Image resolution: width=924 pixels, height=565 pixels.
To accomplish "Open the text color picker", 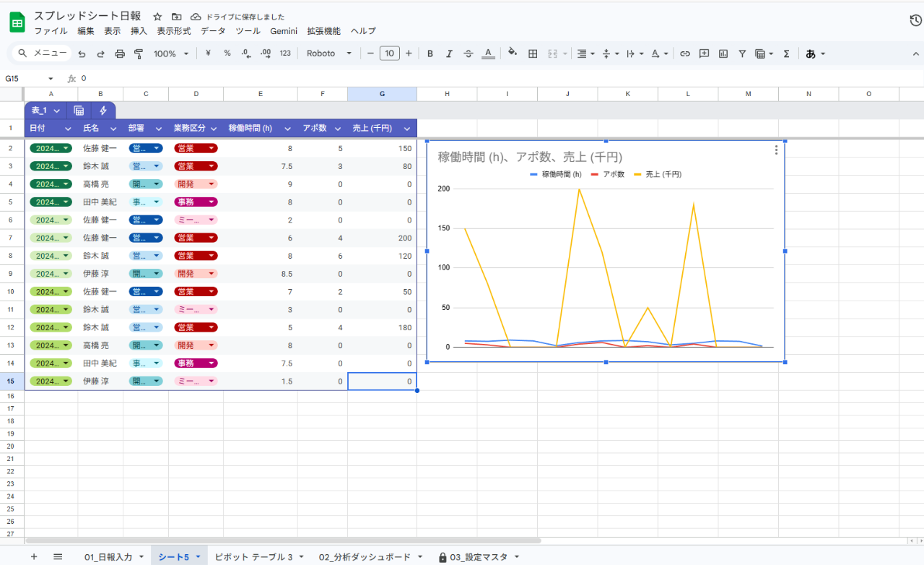I will pyautogui.click(x=488, y=53).
